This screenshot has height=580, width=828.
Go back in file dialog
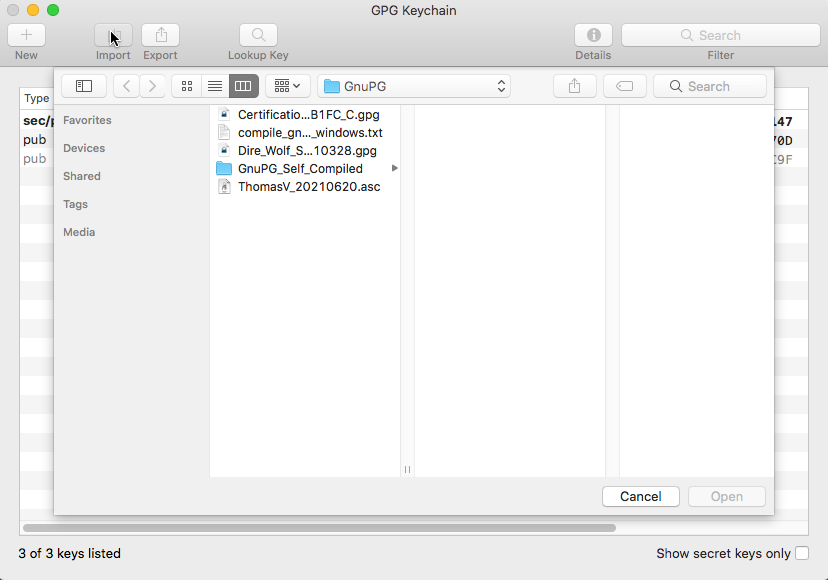126,86
